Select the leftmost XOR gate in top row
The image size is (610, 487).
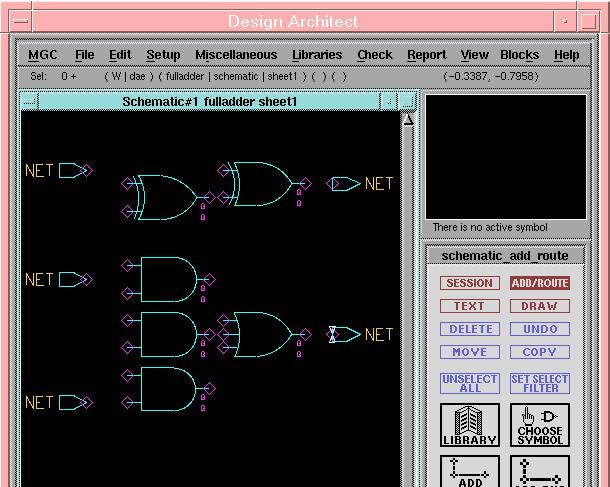coord(167,196)
